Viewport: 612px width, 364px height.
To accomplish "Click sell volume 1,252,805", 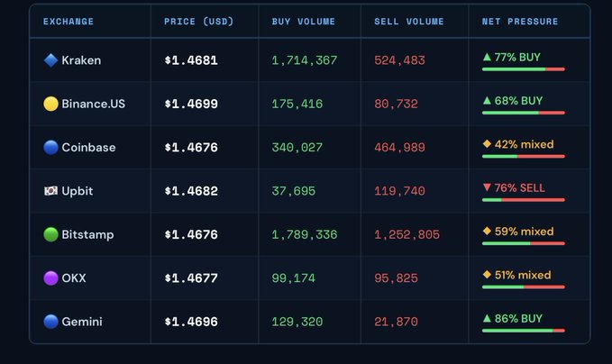I will point(407,235).
